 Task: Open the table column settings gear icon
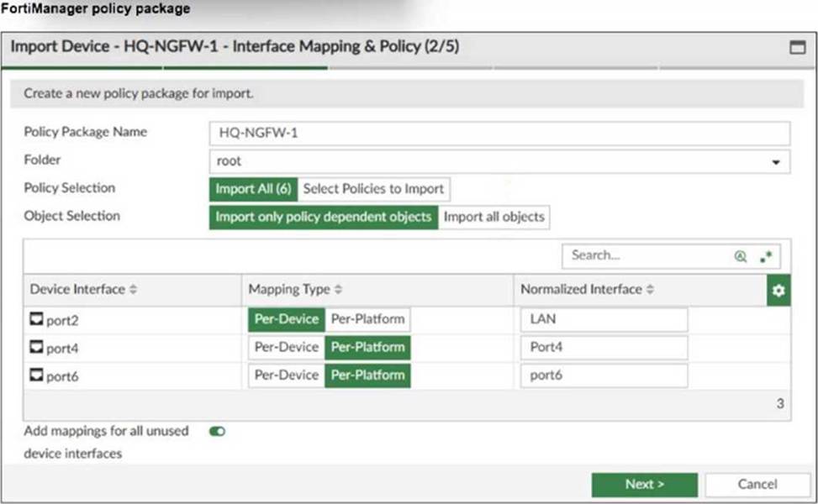778,291
